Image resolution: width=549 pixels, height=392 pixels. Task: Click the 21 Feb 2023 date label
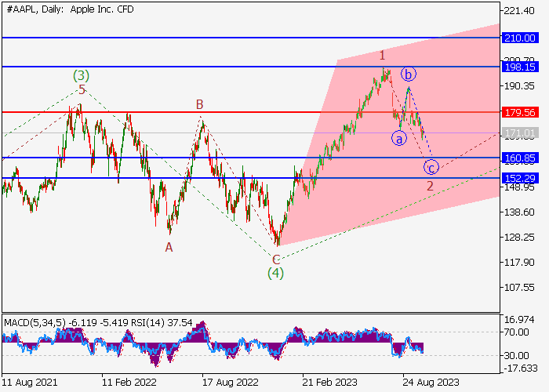(x=330, y=383)
